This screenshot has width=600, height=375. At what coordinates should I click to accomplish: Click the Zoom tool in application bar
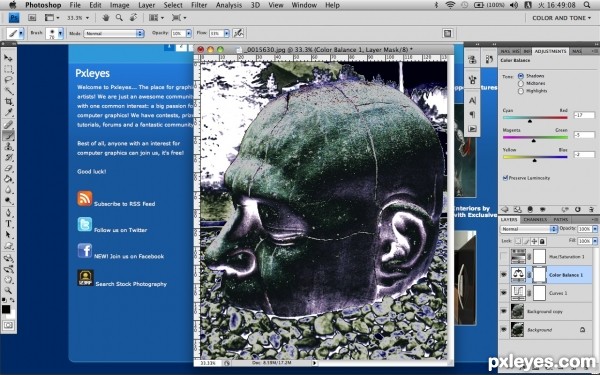coord(119,18)
